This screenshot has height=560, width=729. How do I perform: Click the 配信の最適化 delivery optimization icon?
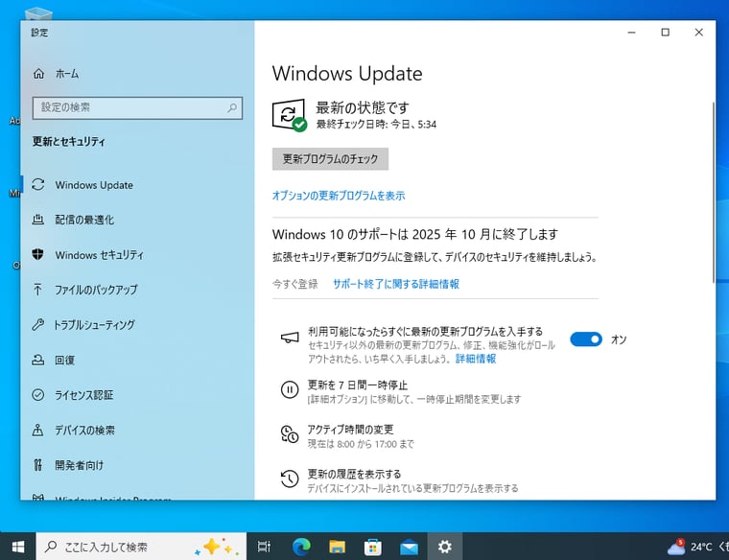click(x=38, y=220)
